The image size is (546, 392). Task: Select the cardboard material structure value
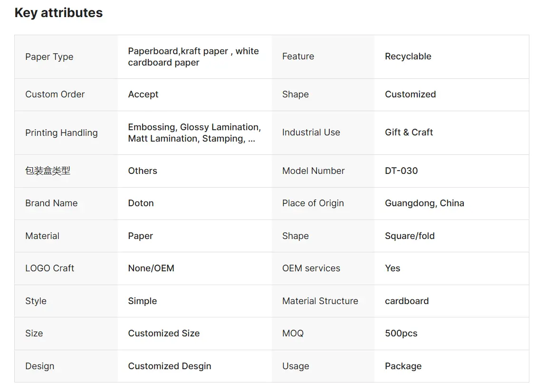407,301
